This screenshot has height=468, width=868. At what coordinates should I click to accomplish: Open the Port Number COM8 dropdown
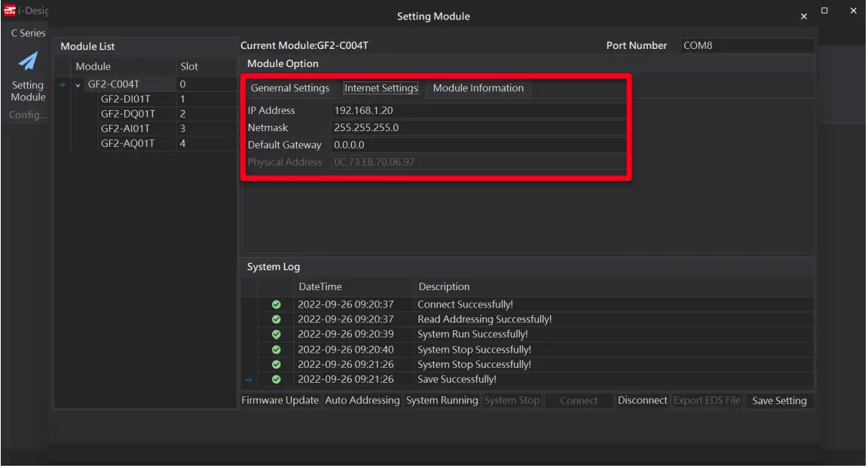click(746, 45)
